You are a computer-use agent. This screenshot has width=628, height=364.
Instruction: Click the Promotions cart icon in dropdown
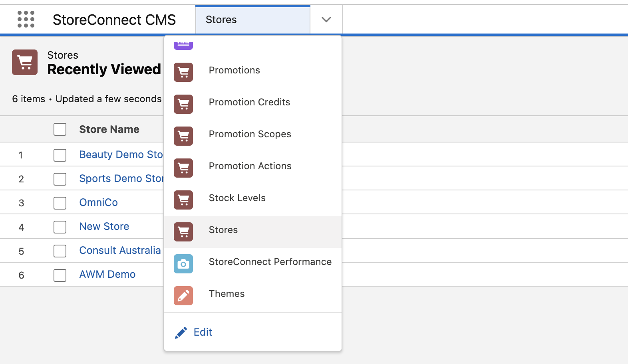click(183, 72)
